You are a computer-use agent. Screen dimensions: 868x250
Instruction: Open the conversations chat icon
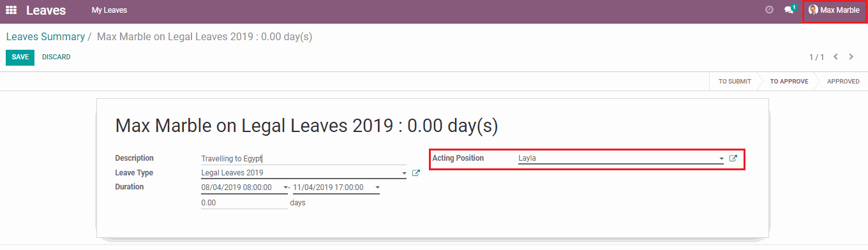[x=789, y=10]
